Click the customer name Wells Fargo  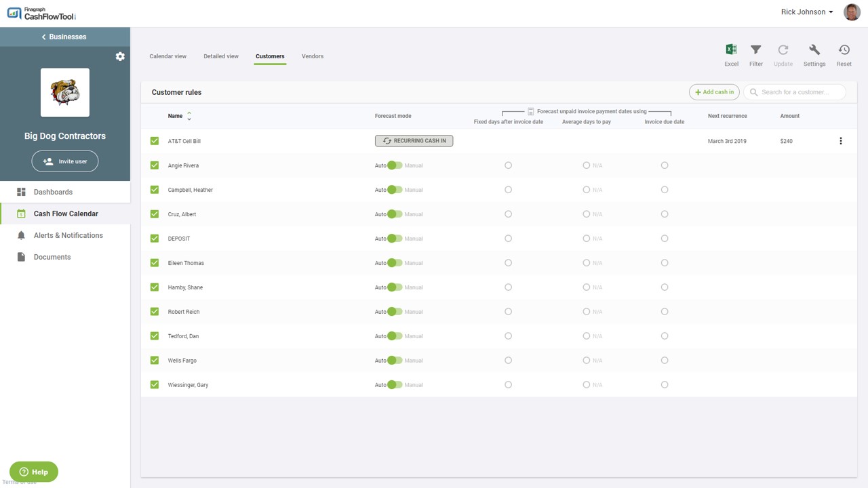(182, 361)
